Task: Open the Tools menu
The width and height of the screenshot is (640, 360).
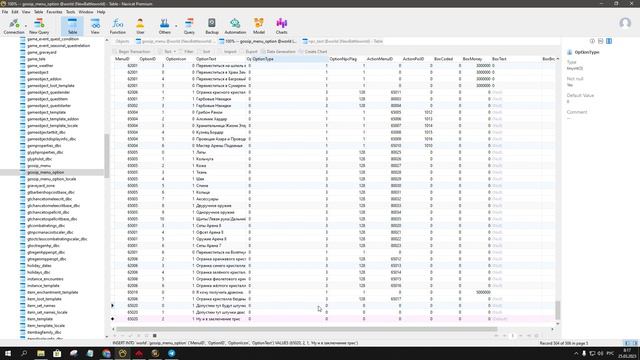Action: coord(71,12)
